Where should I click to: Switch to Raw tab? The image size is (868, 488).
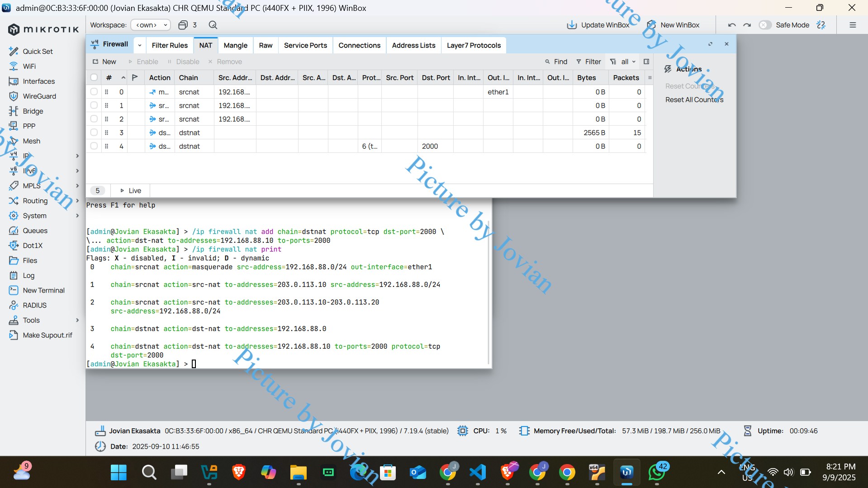point(266,45)
